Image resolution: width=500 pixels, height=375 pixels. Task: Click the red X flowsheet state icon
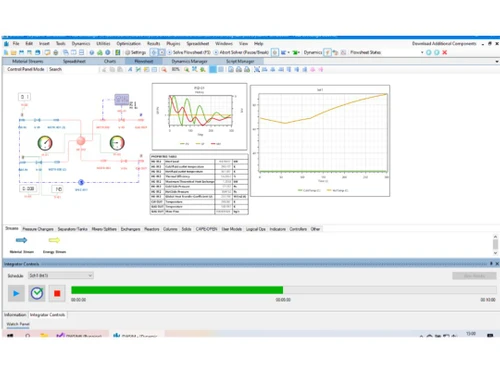click(x=445, y=52)
